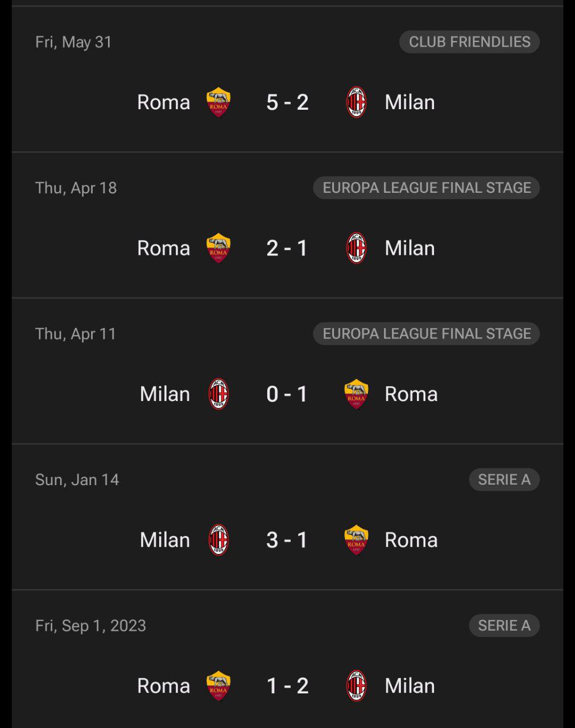Select Roma crest in Apr 11 match

pyautogui.click(x=357, y=394)
